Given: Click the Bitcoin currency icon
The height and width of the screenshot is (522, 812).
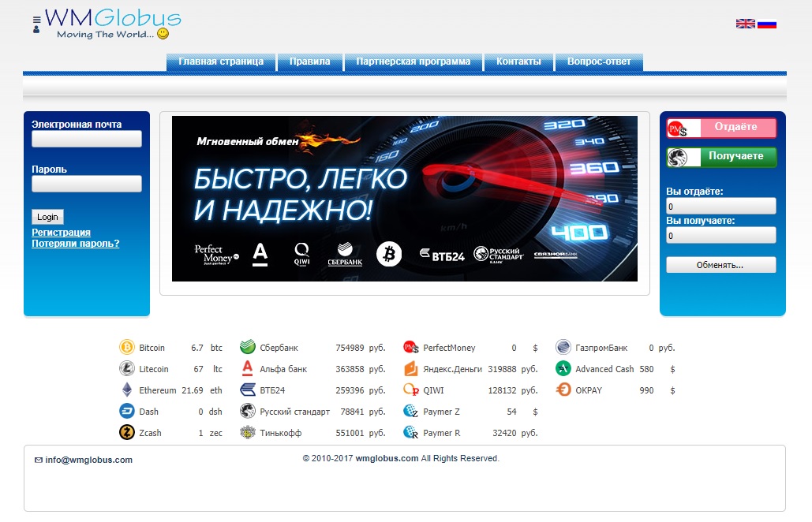Looking at the screenshot, I should (x=127, y=347).
